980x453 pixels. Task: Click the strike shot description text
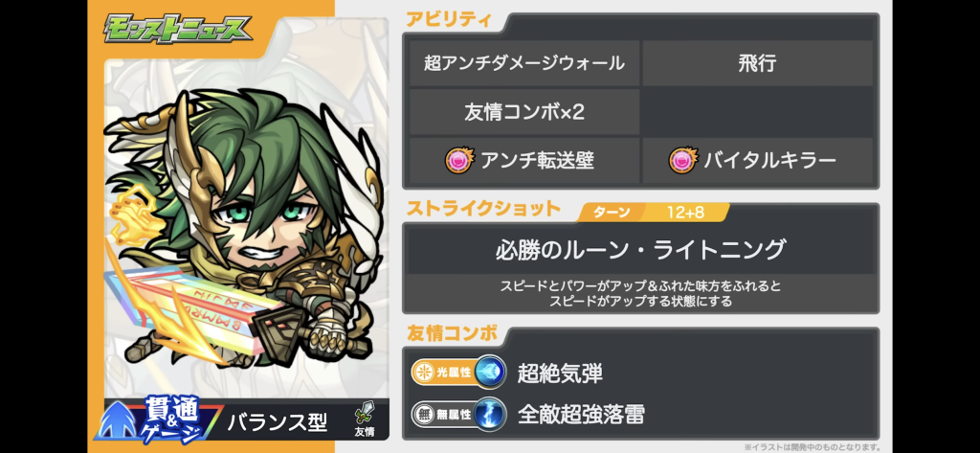click(x=640, y=293)
